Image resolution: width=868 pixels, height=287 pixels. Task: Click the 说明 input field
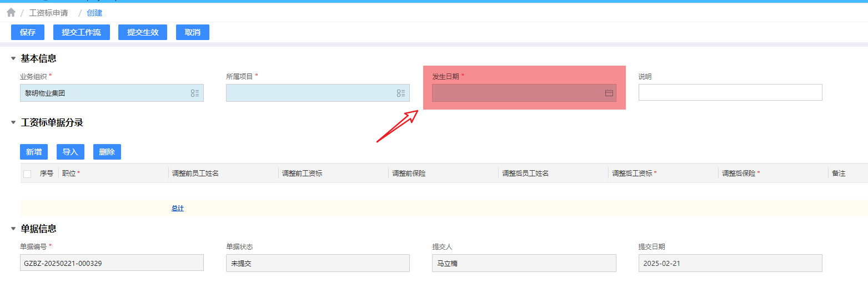click(730, 92)
